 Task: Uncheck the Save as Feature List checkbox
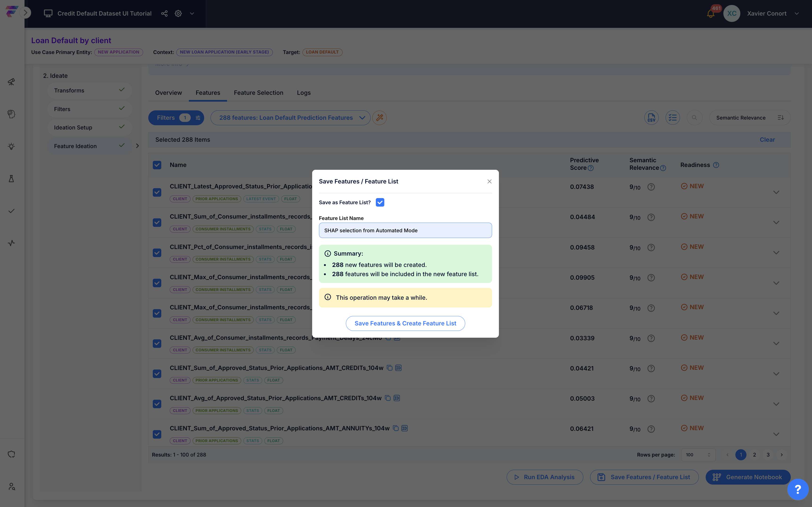(380, 202)
